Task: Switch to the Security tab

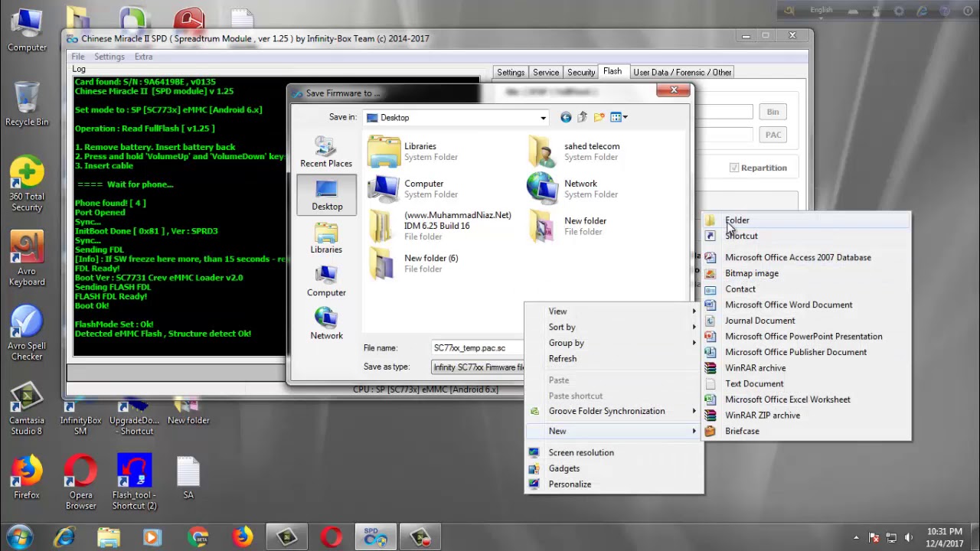Action: (581, 72)
